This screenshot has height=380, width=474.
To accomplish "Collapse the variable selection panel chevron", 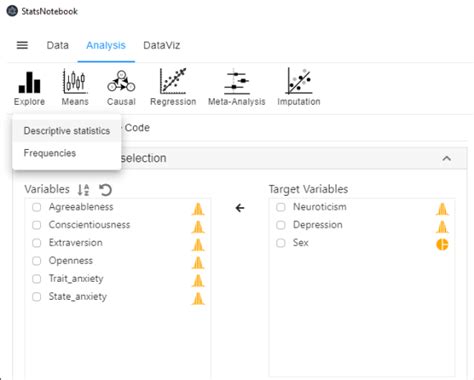I will coord(447,158).
